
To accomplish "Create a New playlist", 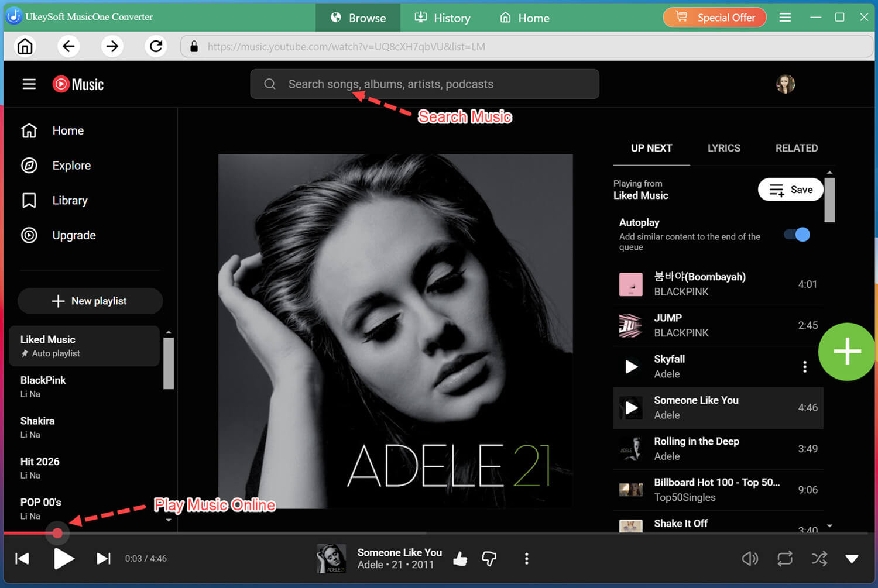I will (90, 301).
